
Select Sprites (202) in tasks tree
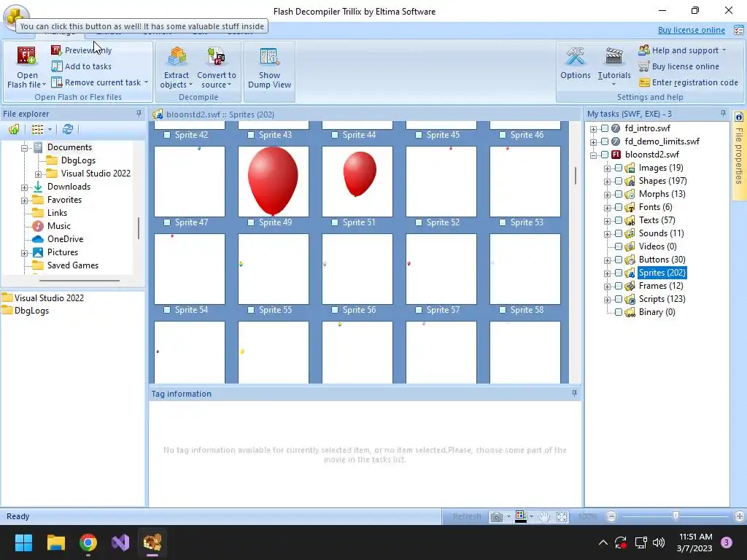click(662, 273)
